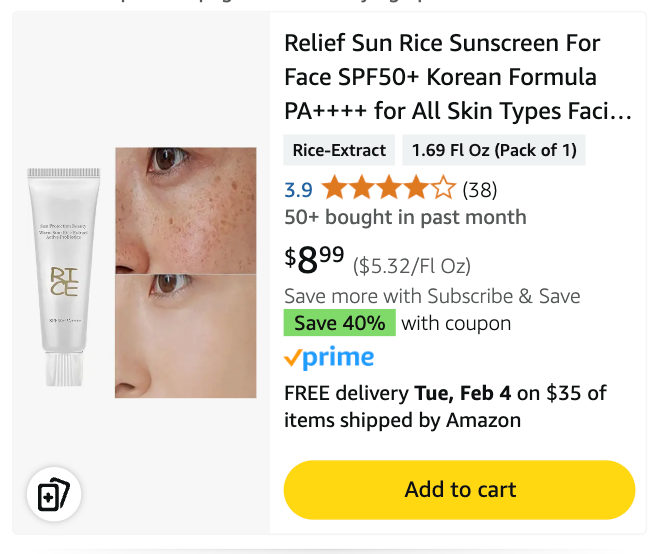The width and height of the screenshot is (662, 554).
Task: Open the white sunscreen tube image
Action: tap(64, 275)
